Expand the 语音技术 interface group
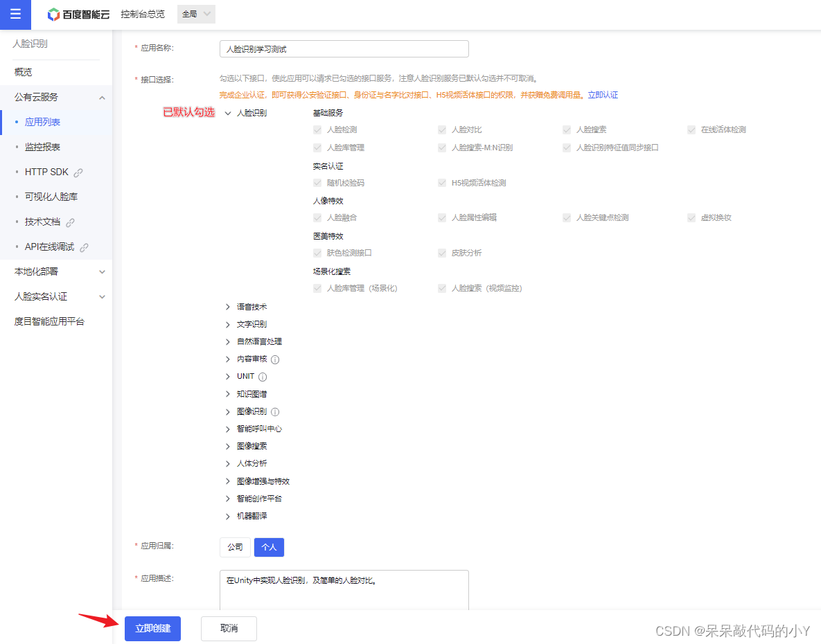The height and width of the screenshot is (644, 821). point(228,307)
